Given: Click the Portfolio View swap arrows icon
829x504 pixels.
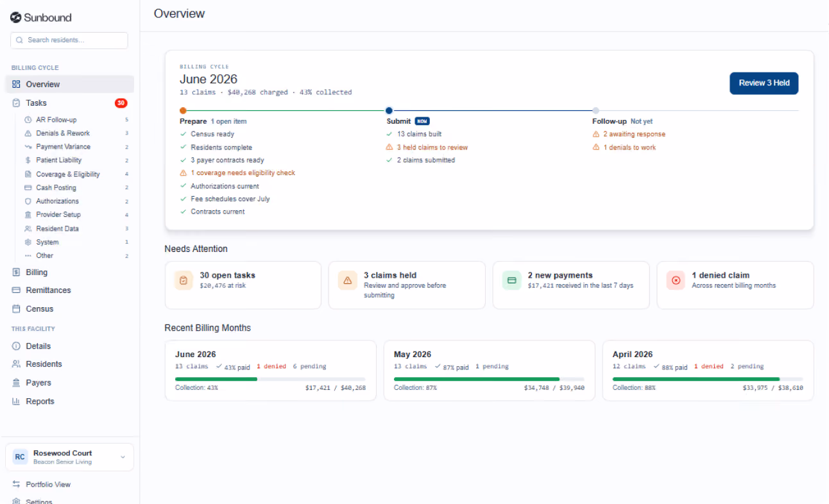Looking at the screenshot, I should click(x=17, y=485).
